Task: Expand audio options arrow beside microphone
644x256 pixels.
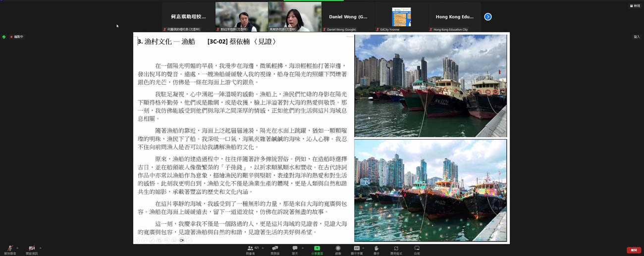Action: coord(17,248)
